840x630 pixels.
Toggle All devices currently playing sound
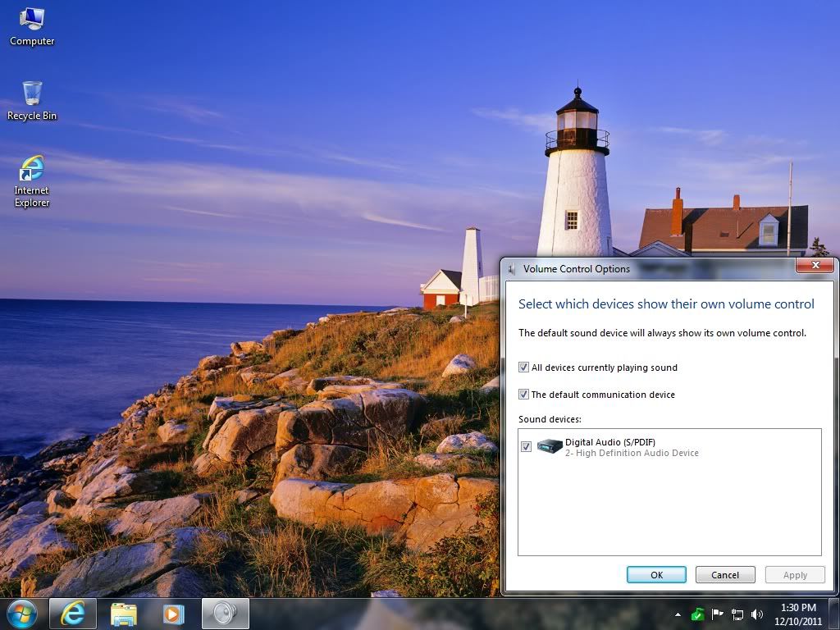click(x=524, y=367)
